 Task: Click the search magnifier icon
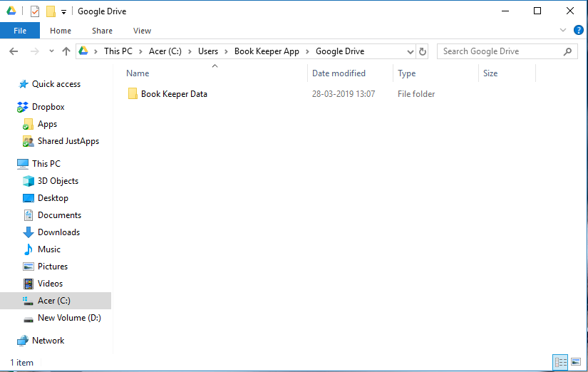coord(568,51)
